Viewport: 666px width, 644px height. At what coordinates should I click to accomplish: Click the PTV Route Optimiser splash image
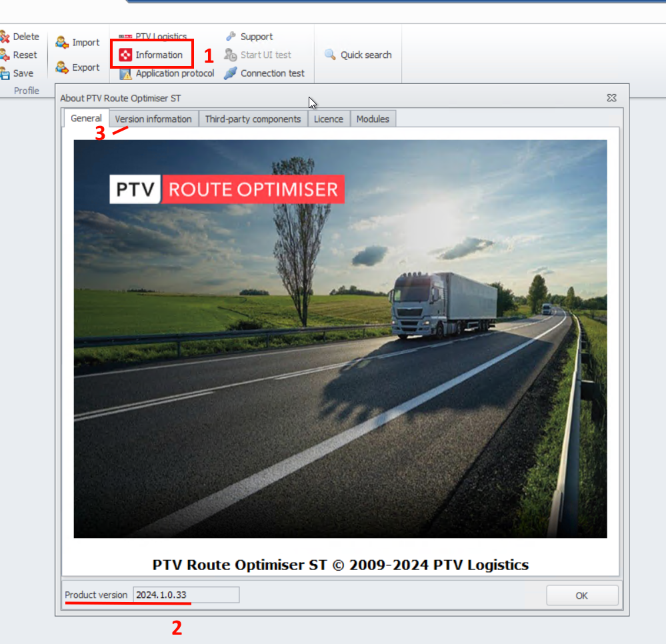[340, 339]
